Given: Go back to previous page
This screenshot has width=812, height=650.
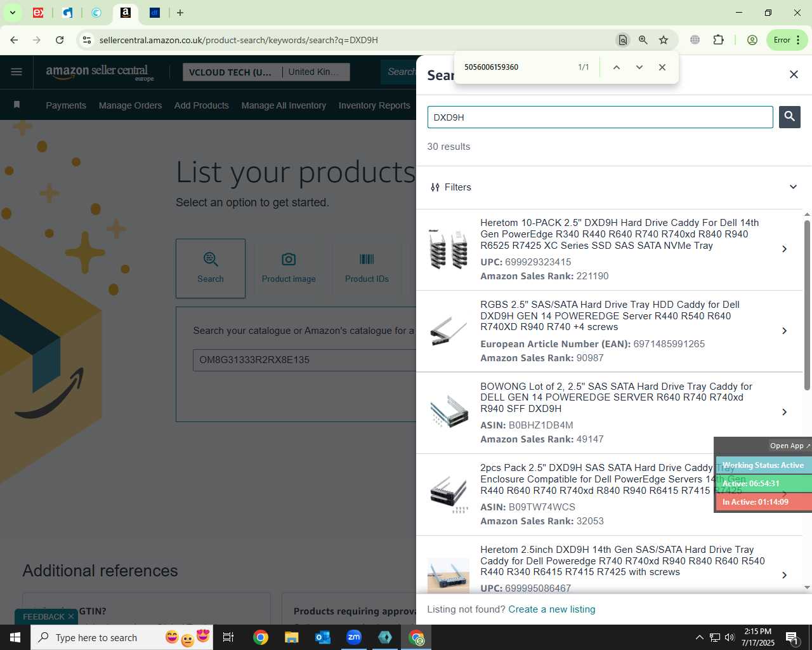Looking at the screenshot, I should (14, 40).
